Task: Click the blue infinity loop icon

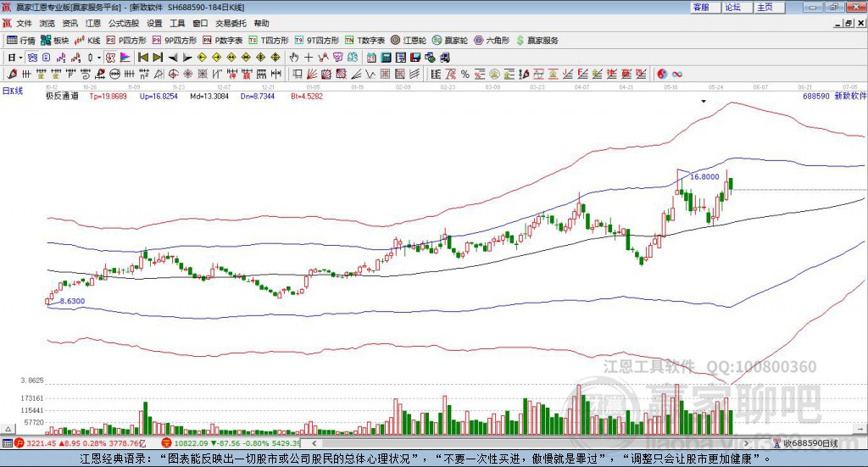Action: click(677, 74)
